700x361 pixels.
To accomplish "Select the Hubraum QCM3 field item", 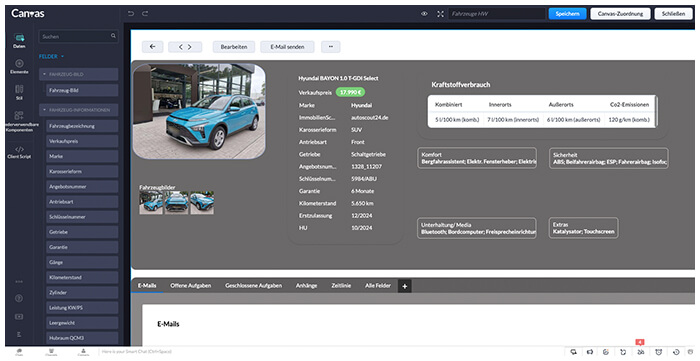I will tap(82, 338).
